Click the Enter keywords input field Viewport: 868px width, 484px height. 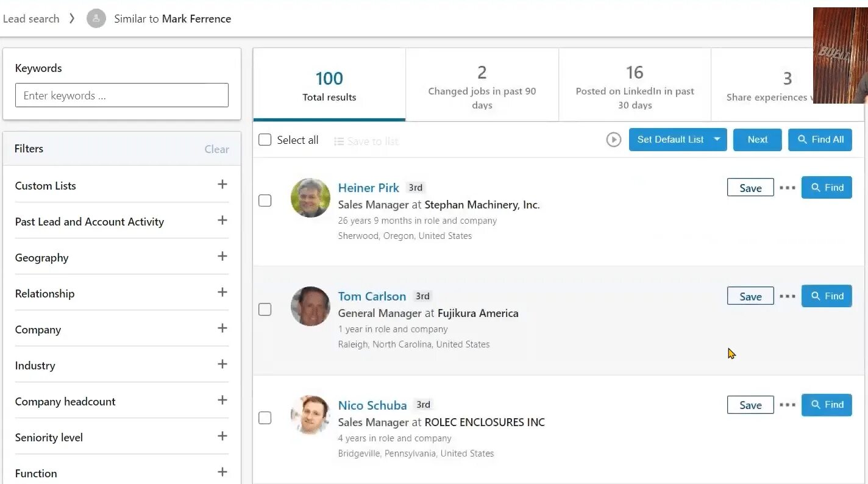[122, 96]
